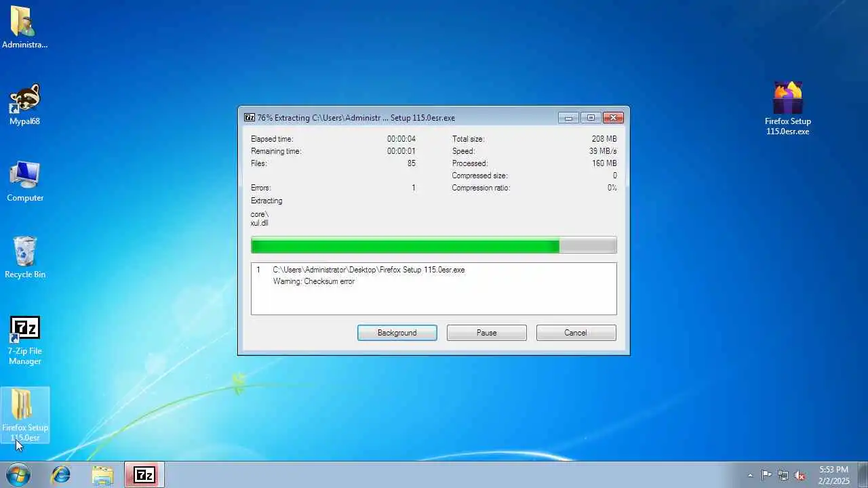
Task: Open the Computer desktop icon
Action: click(x=24, y=181)
